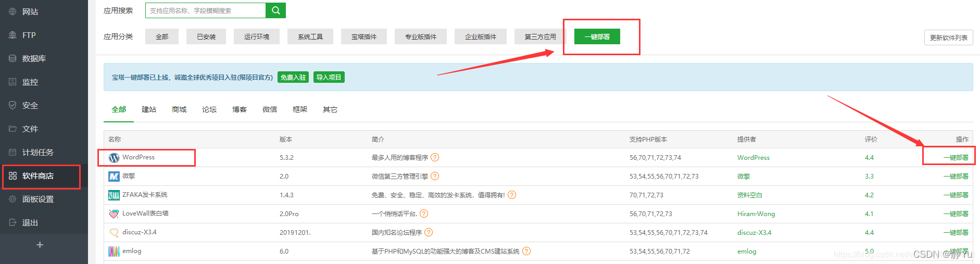Select the 第三方应用 category button
The width and height of the screenshot is (980, 264).
point(541,36)
